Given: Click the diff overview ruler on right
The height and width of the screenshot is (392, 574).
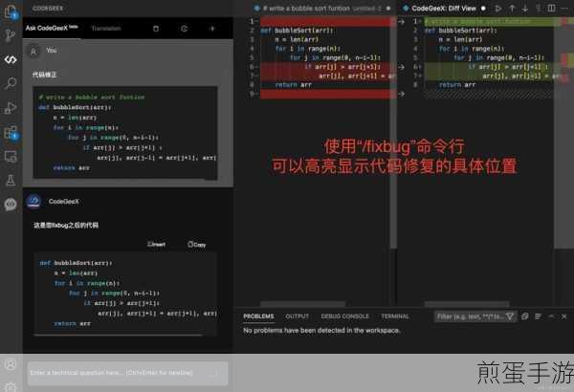Looking at the screenshot, I should click(564, 132).
